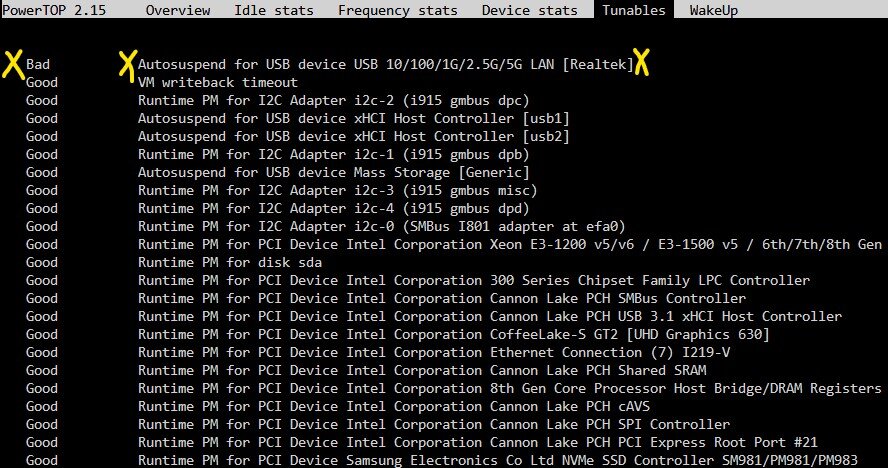This screenshot has width=888, height=468.
Task: Open the Idle stats tab
Action: pyautogui.click(x=274, y=10)
